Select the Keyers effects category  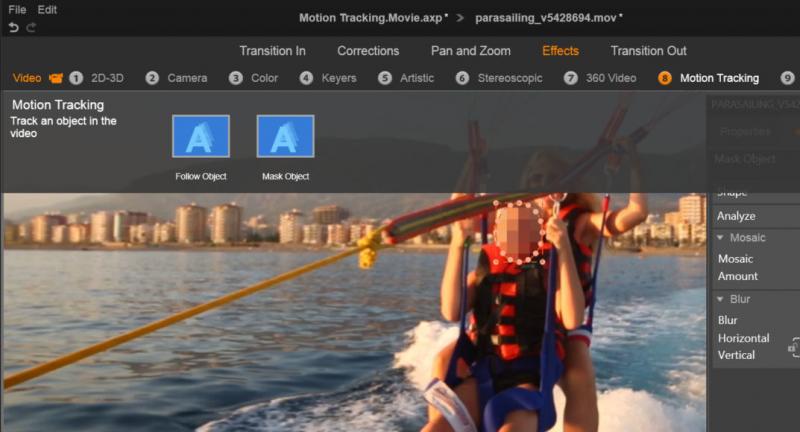[x=339, y=78]
